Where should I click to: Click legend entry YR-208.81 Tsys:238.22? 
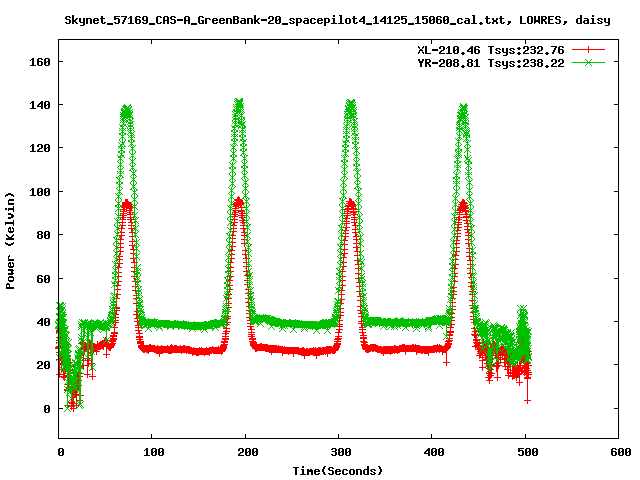(x=491, y=63)
